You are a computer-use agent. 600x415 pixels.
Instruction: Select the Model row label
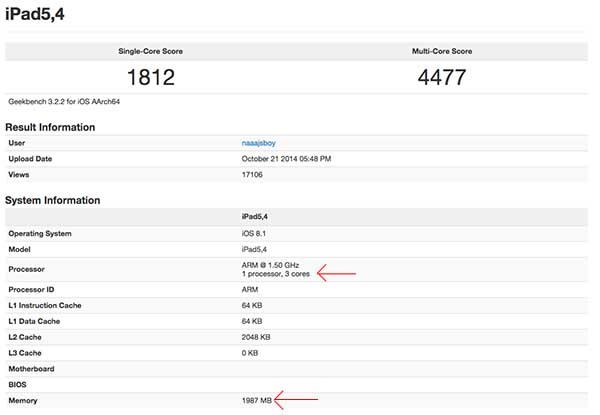pos(20,249)
